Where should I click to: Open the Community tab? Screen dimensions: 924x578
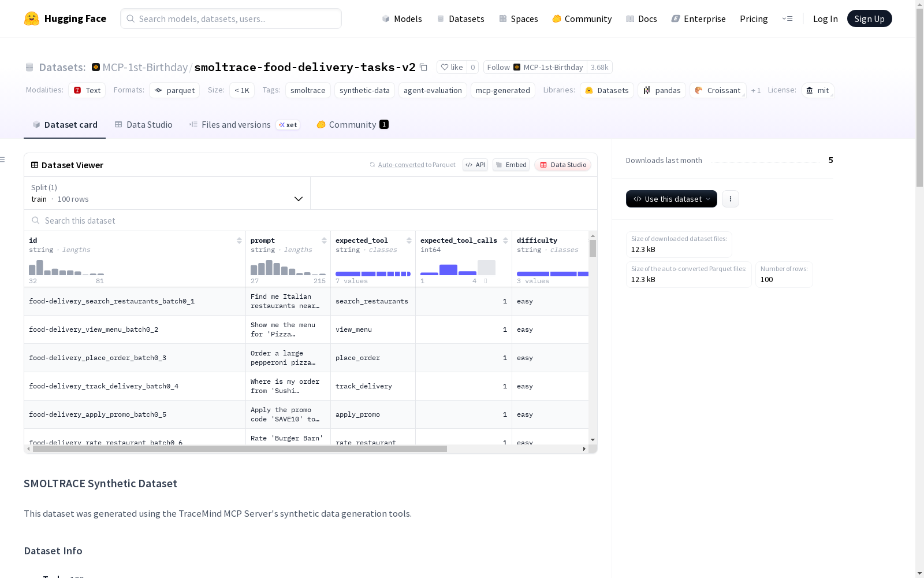pos(352,125)
